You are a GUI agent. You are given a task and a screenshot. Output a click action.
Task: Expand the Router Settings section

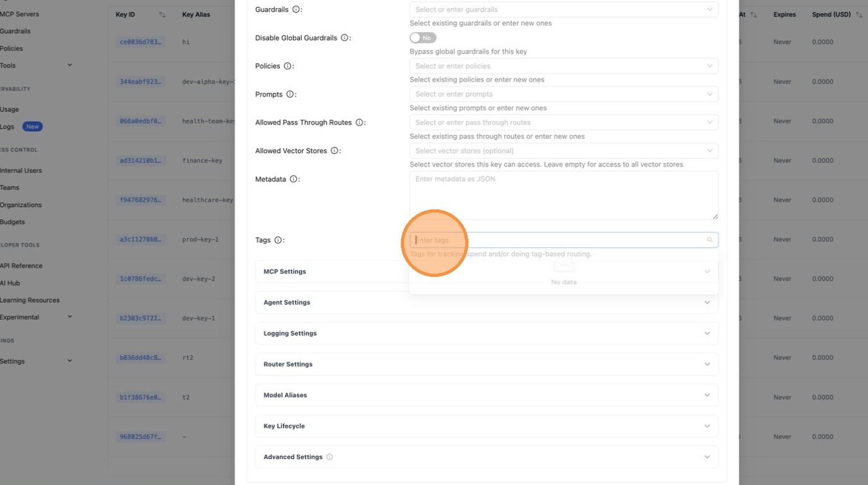tap(487, 365)
